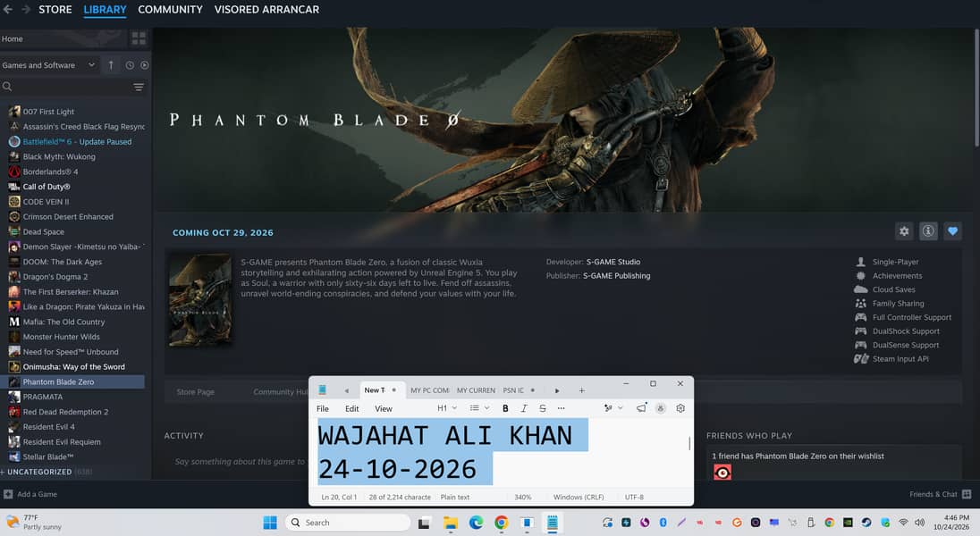Toggle bold formatting in Notepad
Image resolution: width=980 pixels, height=536 pixels.
[505, 408]
